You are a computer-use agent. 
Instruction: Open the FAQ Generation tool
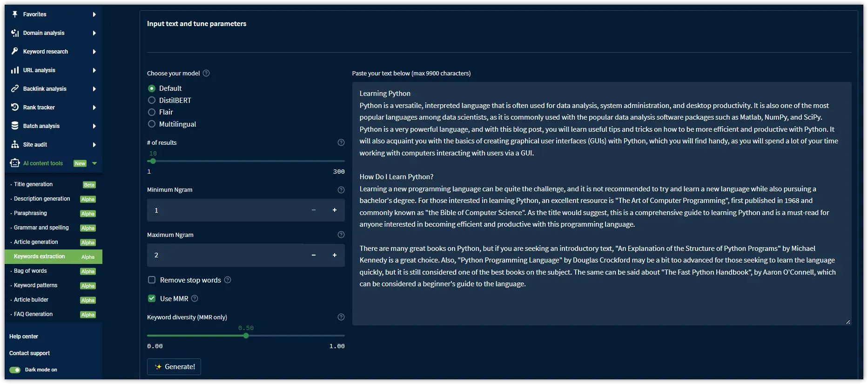pyautogui.click(x=33, y=314)
